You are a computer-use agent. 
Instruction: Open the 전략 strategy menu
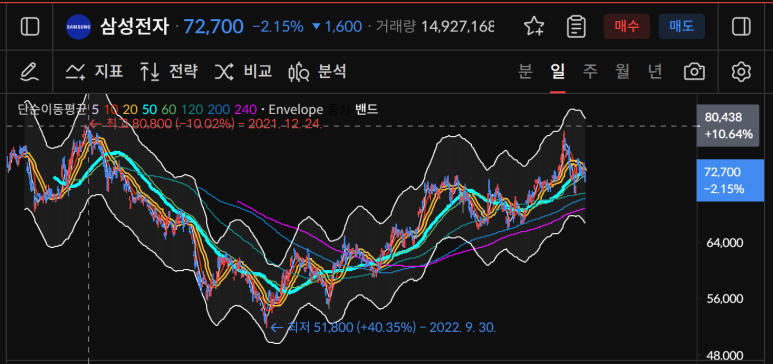pos(169,72)
